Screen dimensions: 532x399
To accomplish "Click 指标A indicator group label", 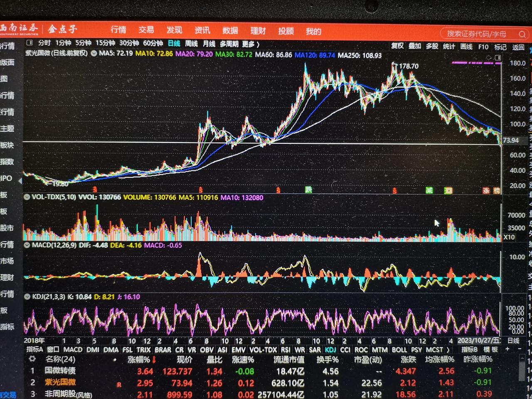I will tap(34, 350).
